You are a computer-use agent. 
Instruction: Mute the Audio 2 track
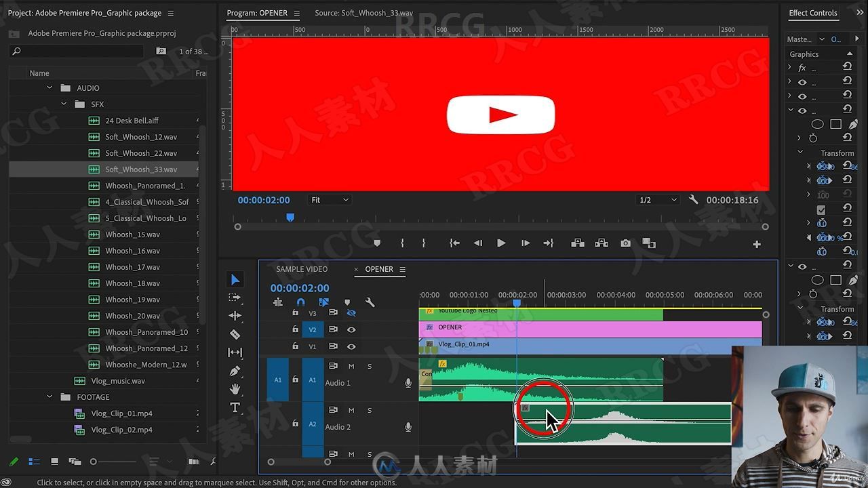click(351, 410)
